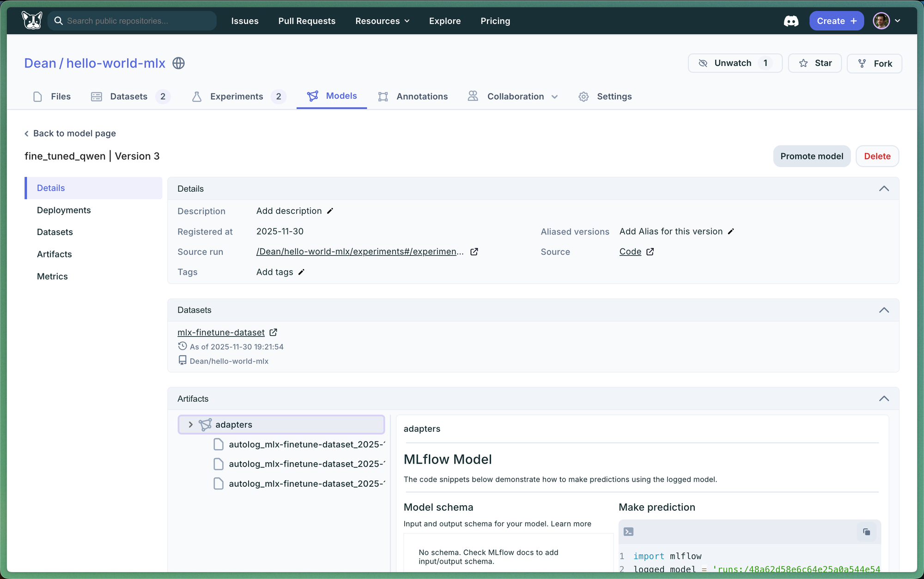
Task: Open the Discord community icon
Action: 791,21
